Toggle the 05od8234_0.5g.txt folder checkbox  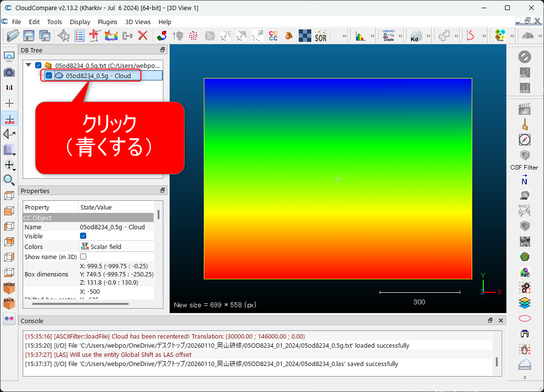[39, 65]
